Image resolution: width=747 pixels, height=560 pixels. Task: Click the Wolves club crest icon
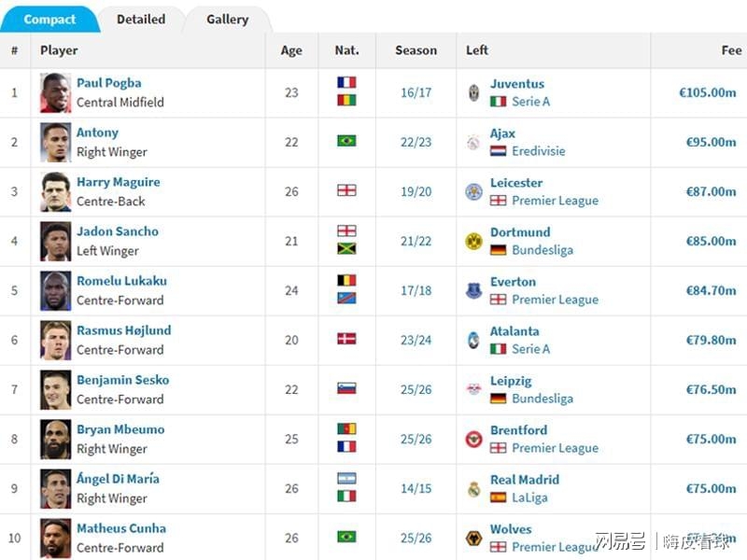pos(473,539)
